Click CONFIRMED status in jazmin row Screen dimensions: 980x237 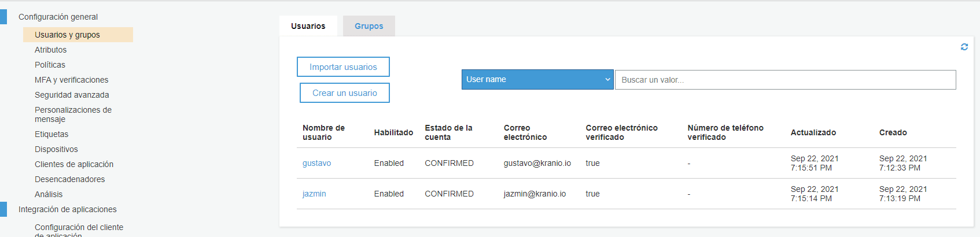point(450,194)
